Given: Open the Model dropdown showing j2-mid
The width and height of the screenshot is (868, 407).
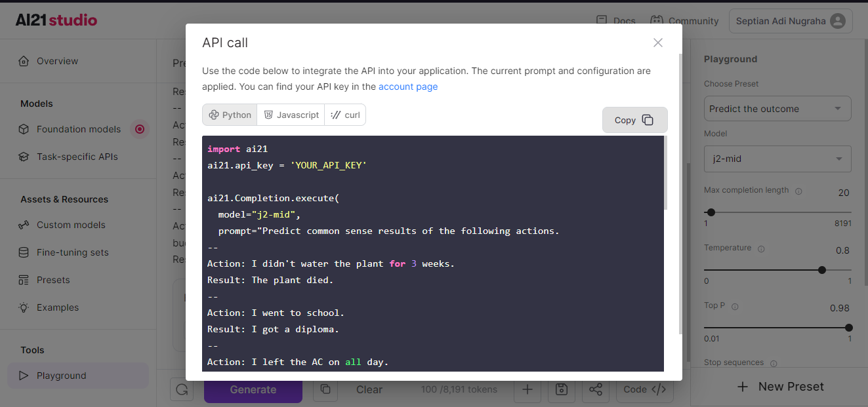Looking at the screenshot, I should pos(777,159).
